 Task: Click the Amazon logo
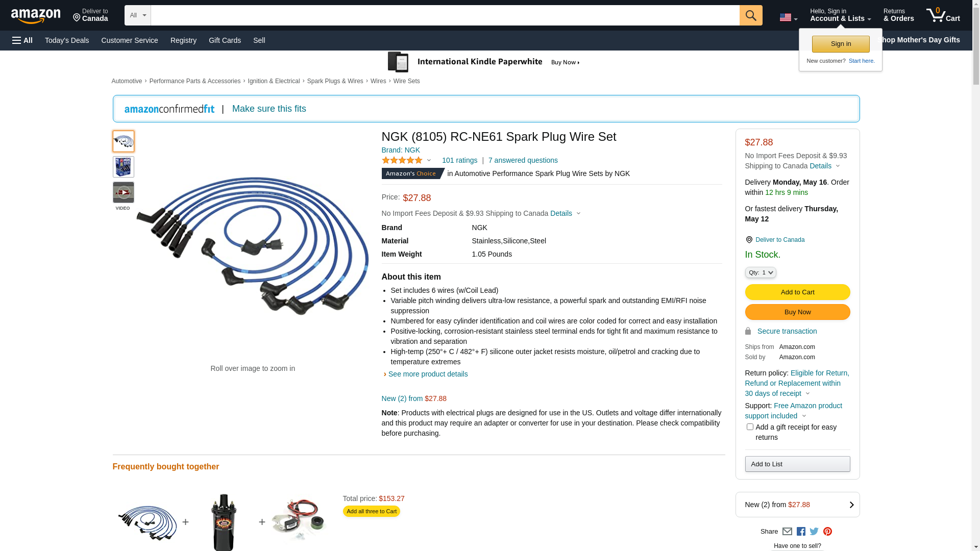point(36,16)
